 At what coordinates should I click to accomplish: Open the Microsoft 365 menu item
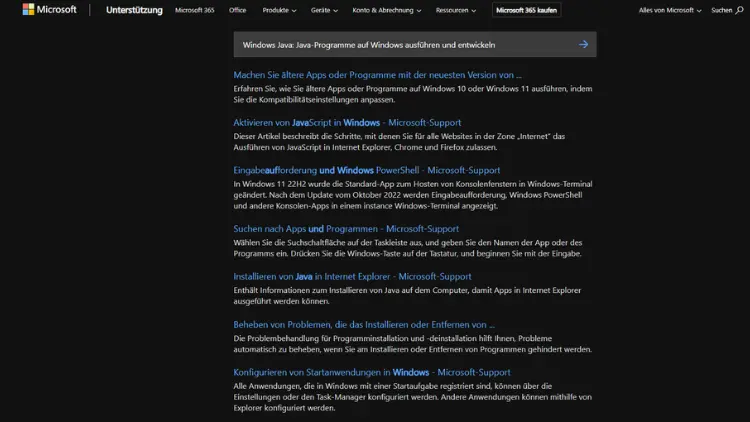pyautogui.click(x=194, y=10)
